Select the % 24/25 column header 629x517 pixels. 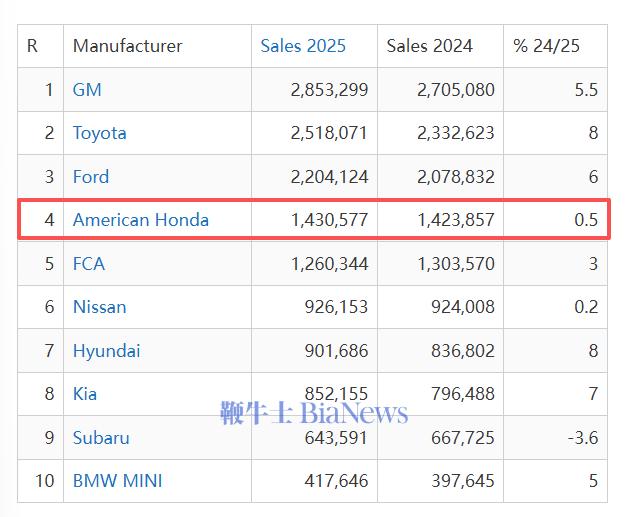[x=546, y=46]
